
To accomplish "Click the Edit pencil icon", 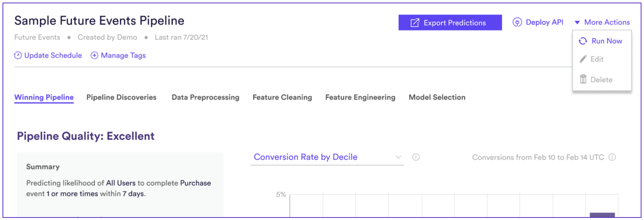I will click(x=583, y=59).
